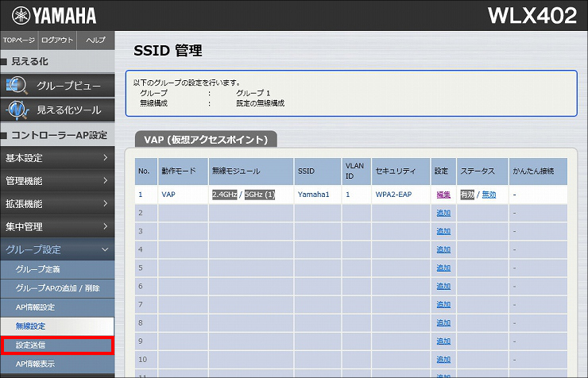Open グループ定義 submenu item
The height and width of the screenshot is (378, 588).
[57, 269]
